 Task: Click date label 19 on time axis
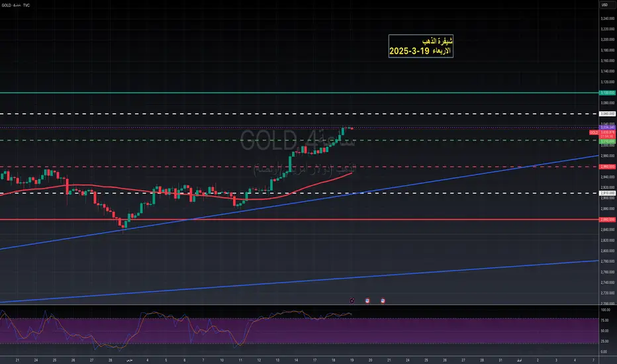coord(352,360)
